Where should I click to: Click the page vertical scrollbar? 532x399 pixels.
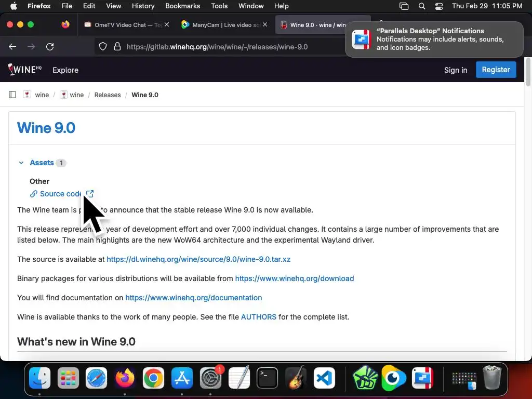(x=528, y=72)
